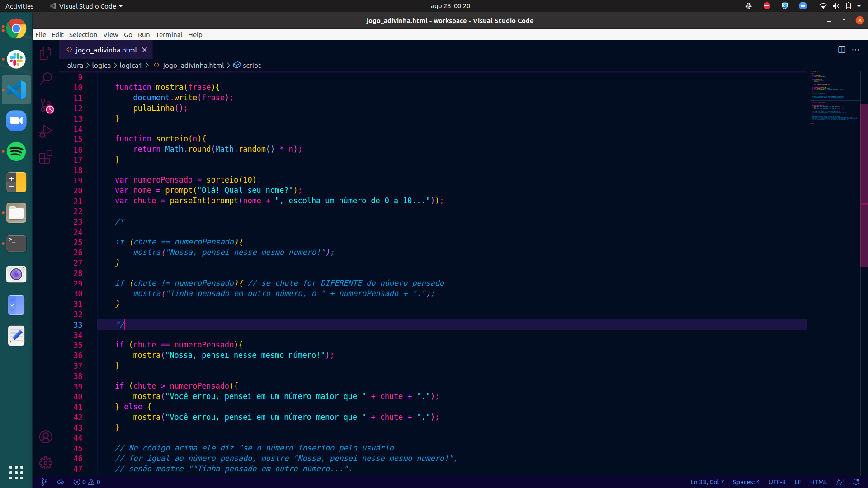Expand the alura breadcrumb folder

click(x=75, y=66)
